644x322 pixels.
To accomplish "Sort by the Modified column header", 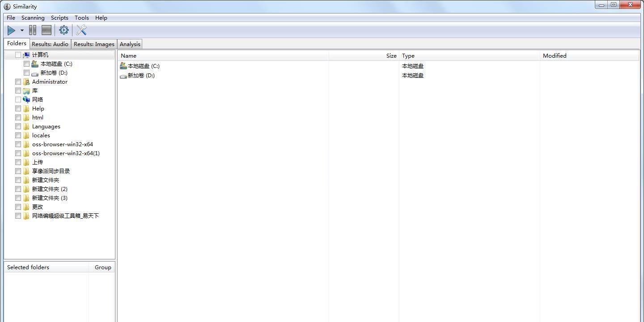I will point(589,56).
